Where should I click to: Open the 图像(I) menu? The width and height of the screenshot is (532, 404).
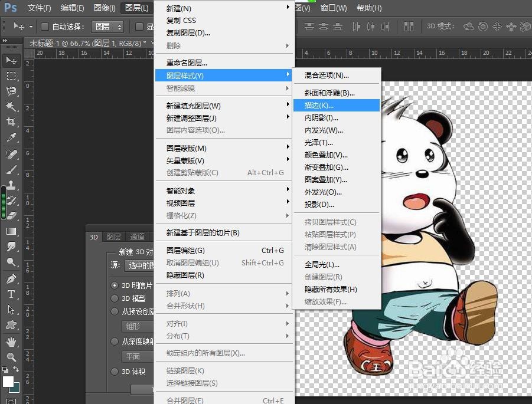pyautogui.click(x=105, y=8)
